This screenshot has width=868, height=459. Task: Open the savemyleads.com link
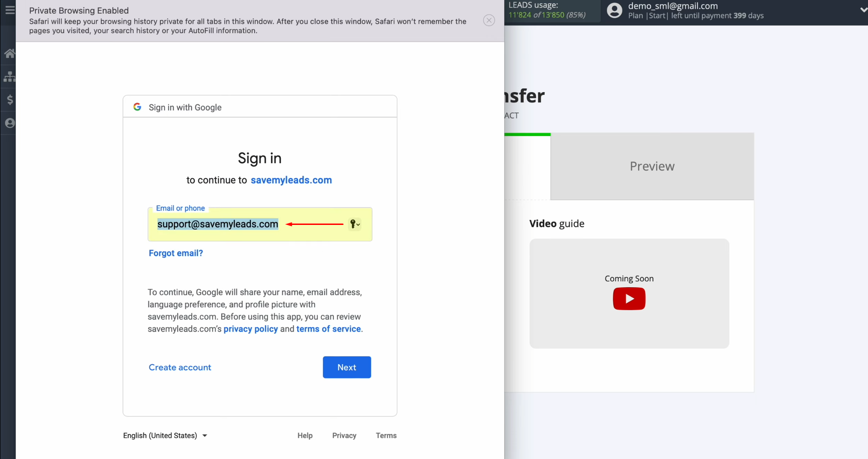pos(291,180)
